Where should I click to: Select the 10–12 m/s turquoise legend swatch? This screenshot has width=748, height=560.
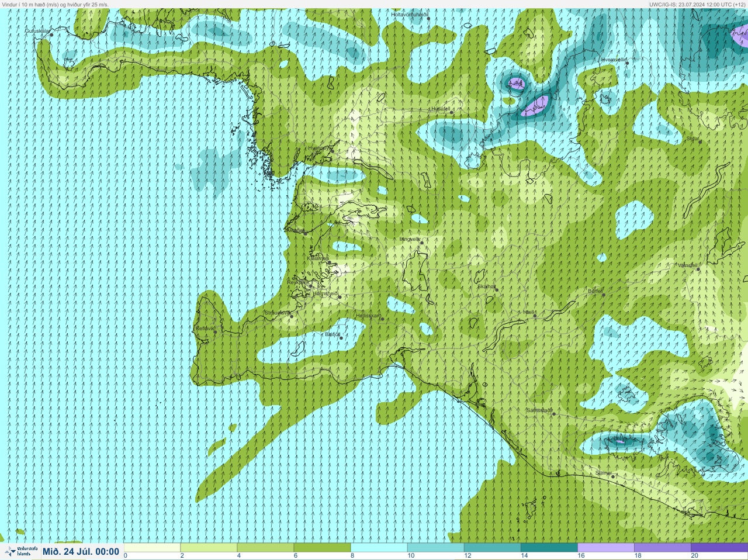pyautogui.click(x=435, y=548)
